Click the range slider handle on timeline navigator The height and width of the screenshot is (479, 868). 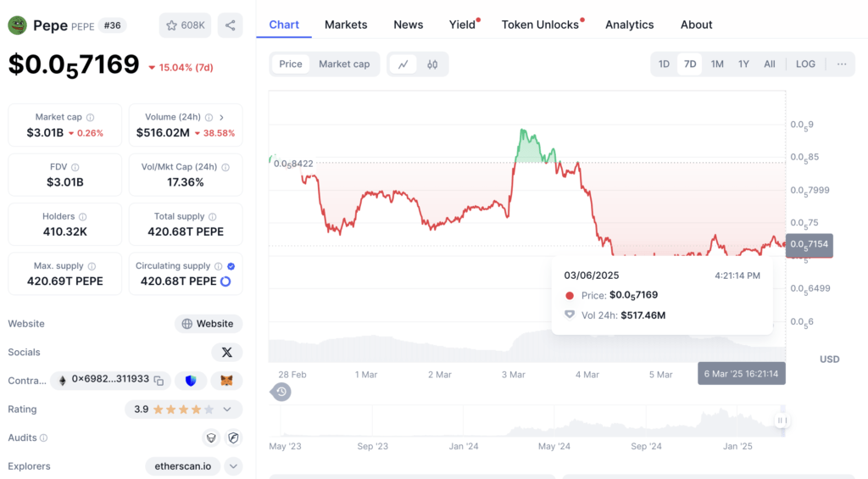click(782, 421)
